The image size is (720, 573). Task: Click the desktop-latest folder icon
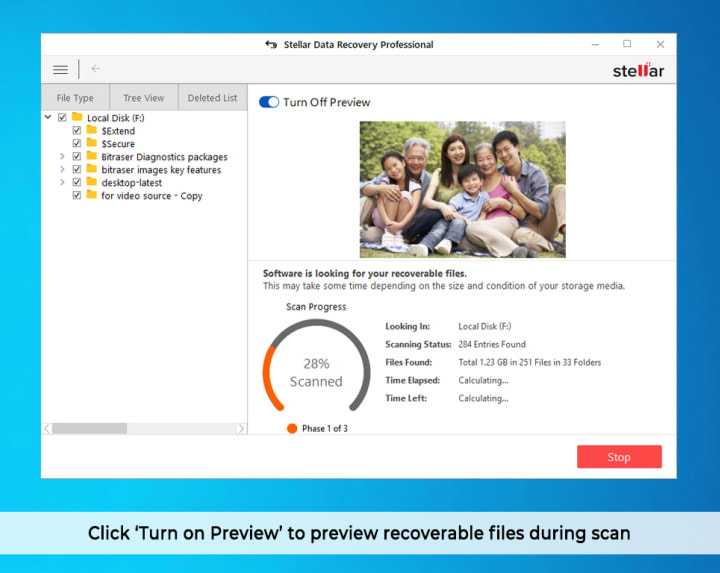click(91, 183)
